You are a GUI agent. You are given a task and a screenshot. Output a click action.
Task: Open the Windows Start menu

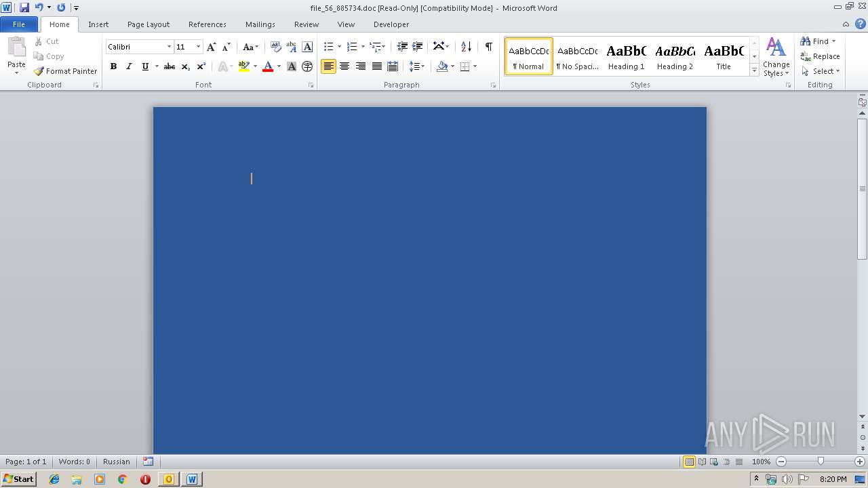[18, 479]
